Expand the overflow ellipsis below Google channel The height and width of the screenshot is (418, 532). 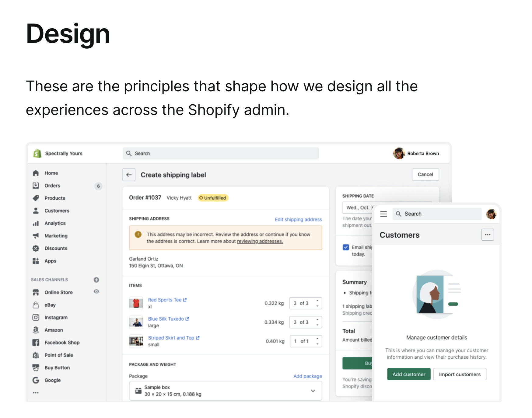point(36,392)
